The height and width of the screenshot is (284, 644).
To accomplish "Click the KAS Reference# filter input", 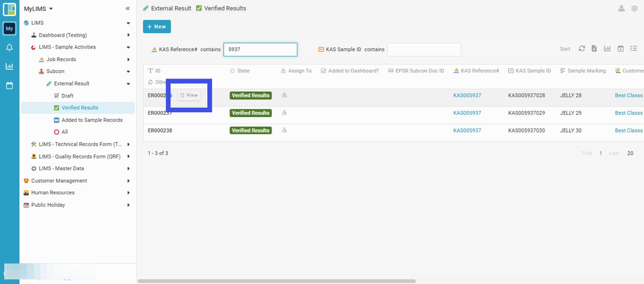I will tap(260, 49).
